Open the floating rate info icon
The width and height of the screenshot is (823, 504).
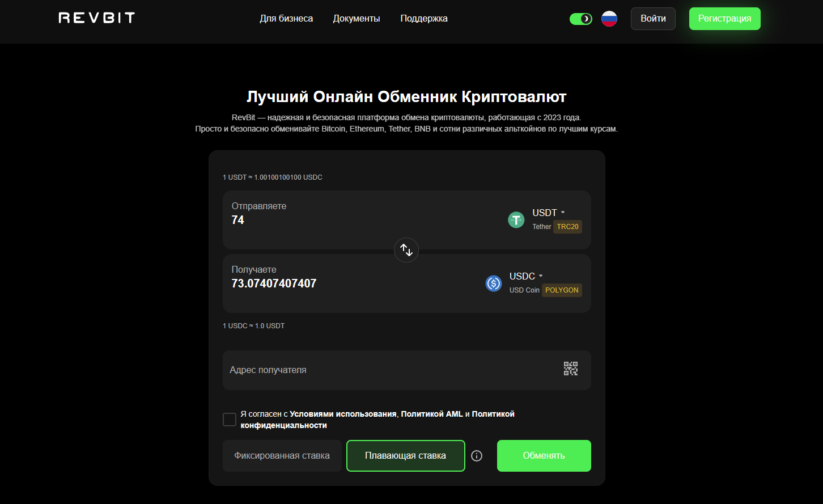coord(477,456)
